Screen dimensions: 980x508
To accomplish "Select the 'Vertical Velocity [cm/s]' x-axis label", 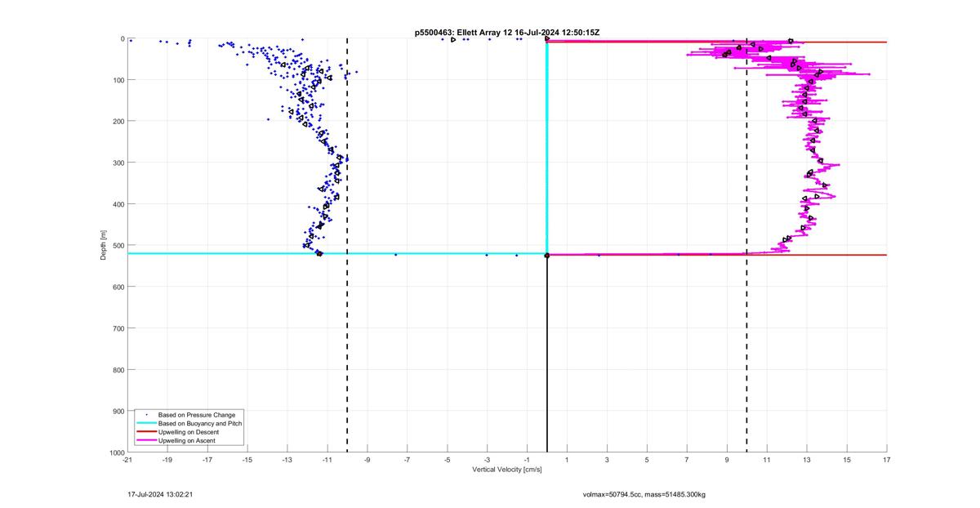I will (x=507, y=470).
